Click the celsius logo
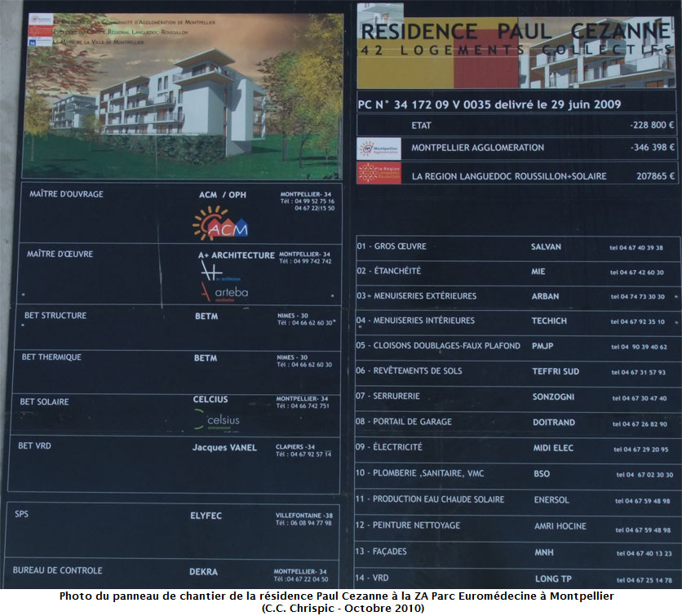Screen dimensions: 682x616 pos(216,420)
